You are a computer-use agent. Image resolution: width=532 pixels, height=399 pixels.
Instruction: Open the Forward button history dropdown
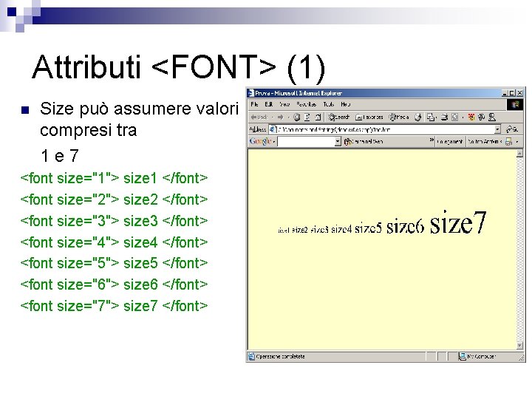click(288, 117)
